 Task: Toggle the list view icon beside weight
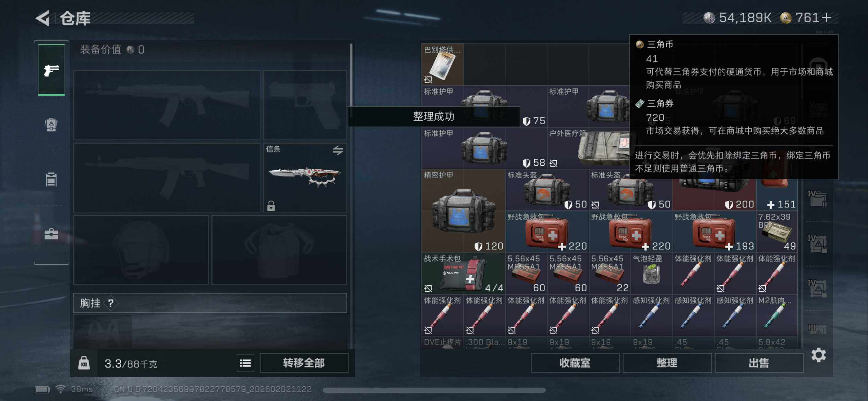click(245, 363)
